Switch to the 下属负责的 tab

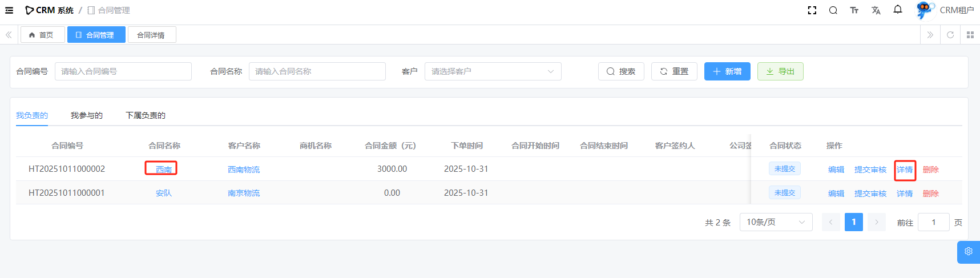(x=146, y=115)
